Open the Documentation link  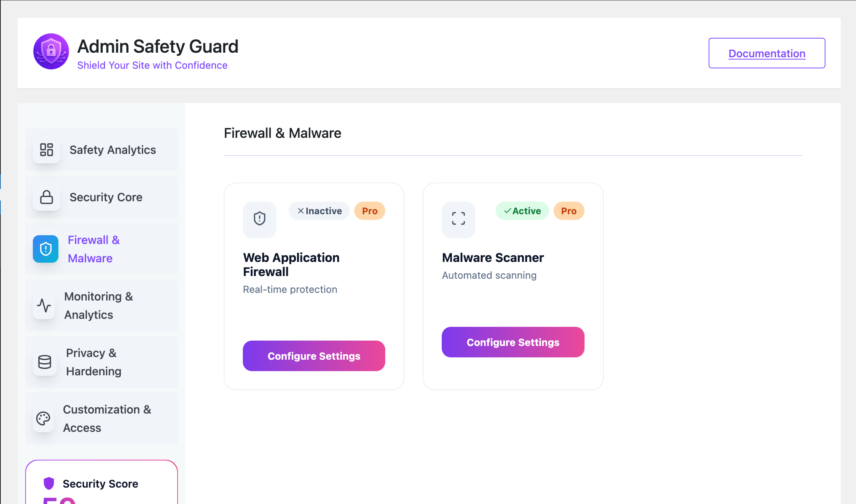767,53
